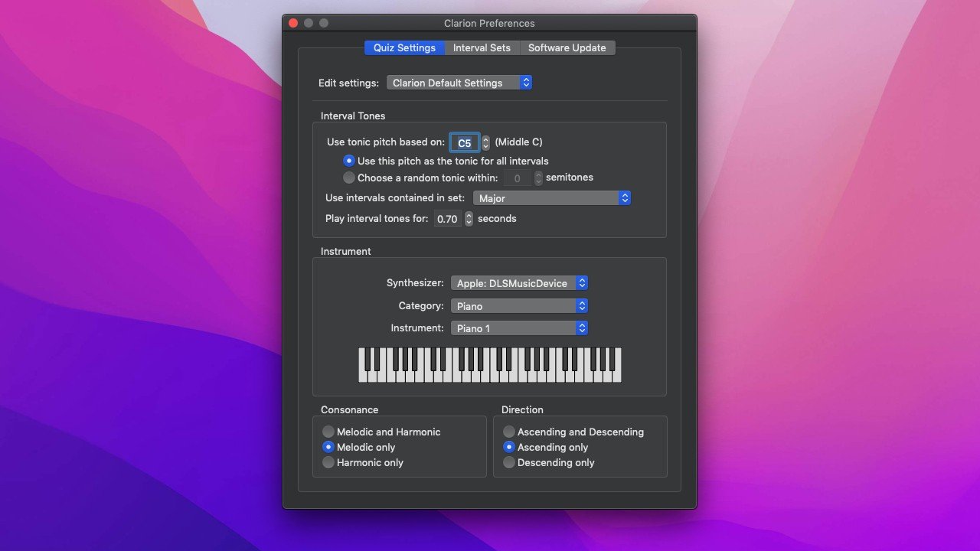Screen dimensions: 980x551
Task: Select Ascending and Descending direction
Action: [509, 432]
